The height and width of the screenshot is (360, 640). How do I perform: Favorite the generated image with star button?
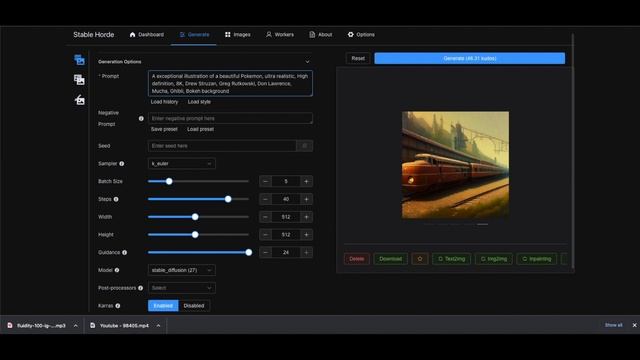(x=420, y=259)
